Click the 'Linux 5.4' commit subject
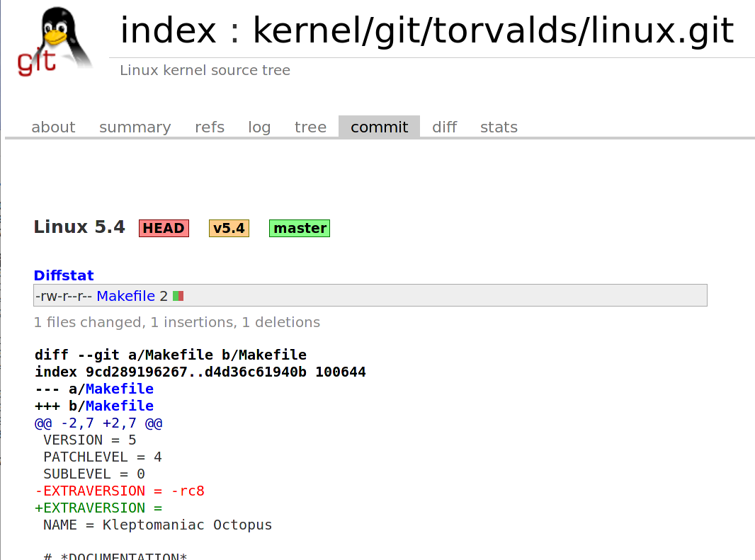 point(79,227)
